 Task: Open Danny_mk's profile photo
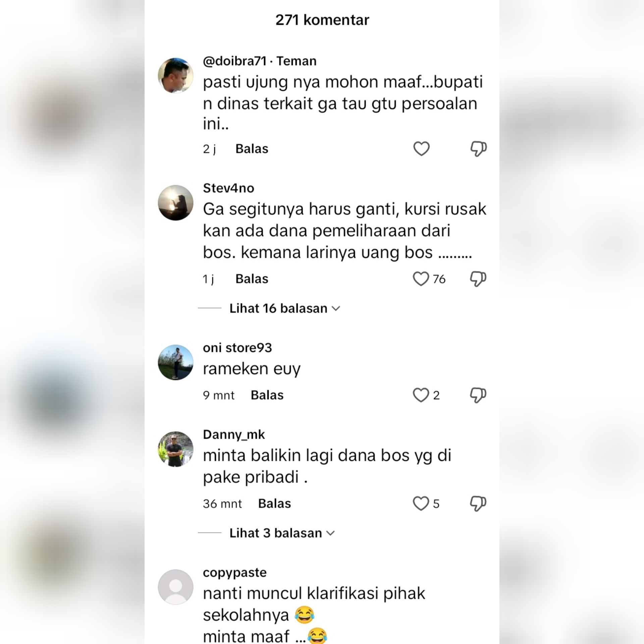tap(176, 449)
